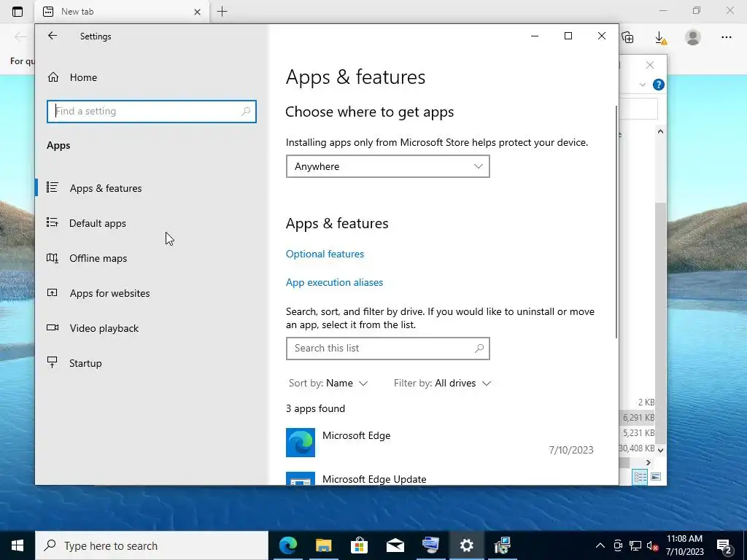Open the Windows Start menu

click(x=18, y=545)
